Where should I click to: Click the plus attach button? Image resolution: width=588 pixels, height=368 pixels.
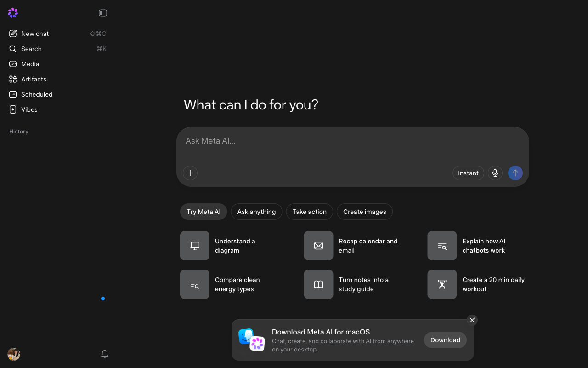click(x=190, y=173)
